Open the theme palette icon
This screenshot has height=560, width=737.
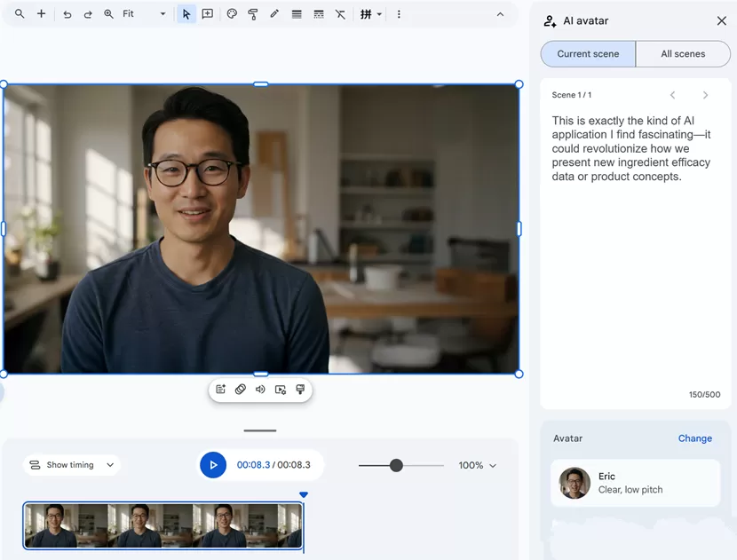(232, 14)
